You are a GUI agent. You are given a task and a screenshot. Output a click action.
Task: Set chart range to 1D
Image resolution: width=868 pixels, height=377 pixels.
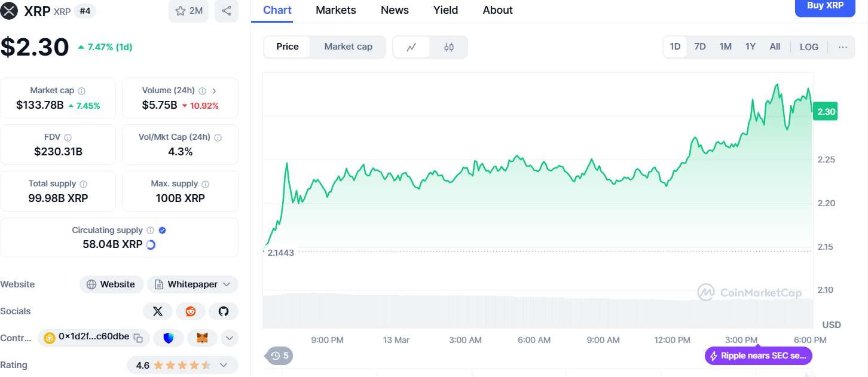coord(675,47)
